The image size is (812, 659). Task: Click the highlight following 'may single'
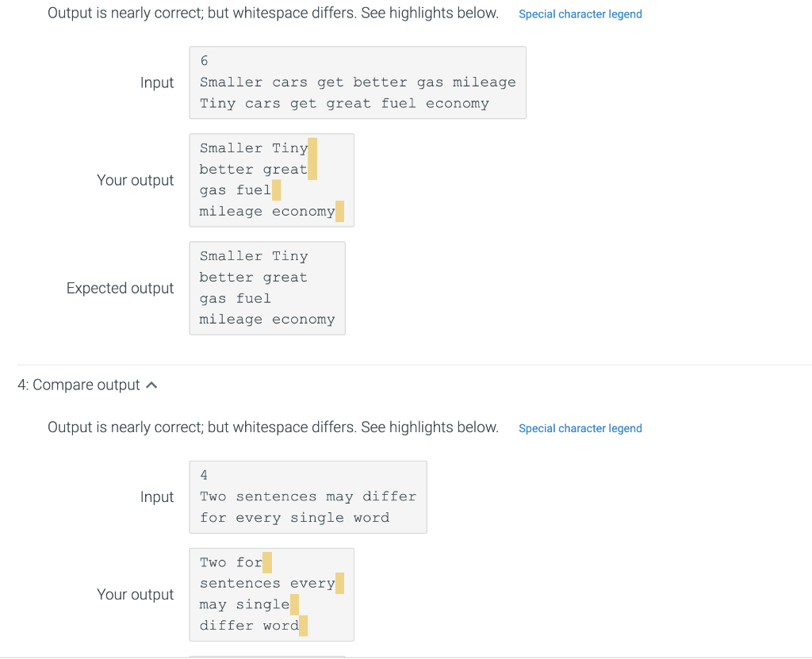click(x=294, y=604)
